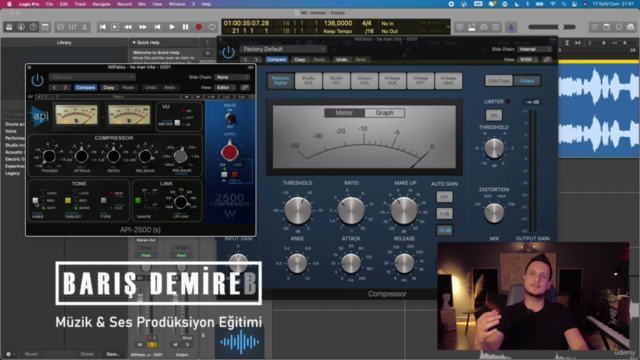Select Platinum Digital compressor model
The image size is (640, 360).
[x=280, y=80]
